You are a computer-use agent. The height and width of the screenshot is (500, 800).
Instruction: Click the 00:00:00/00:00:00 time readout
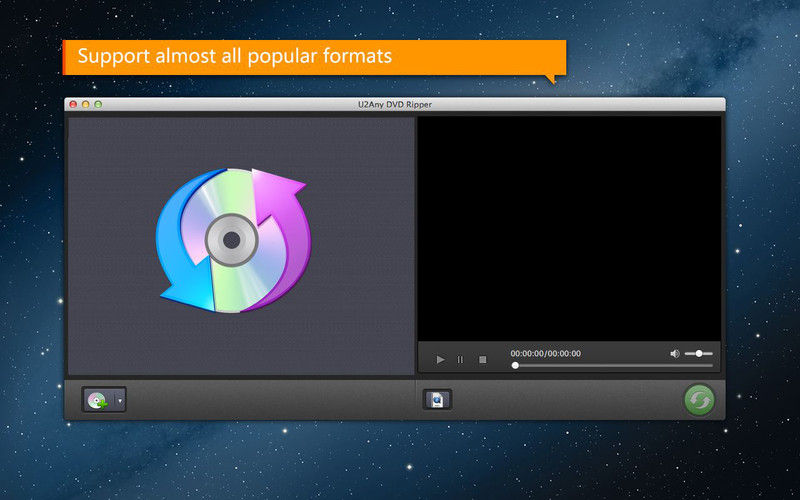tap(545, 354)
